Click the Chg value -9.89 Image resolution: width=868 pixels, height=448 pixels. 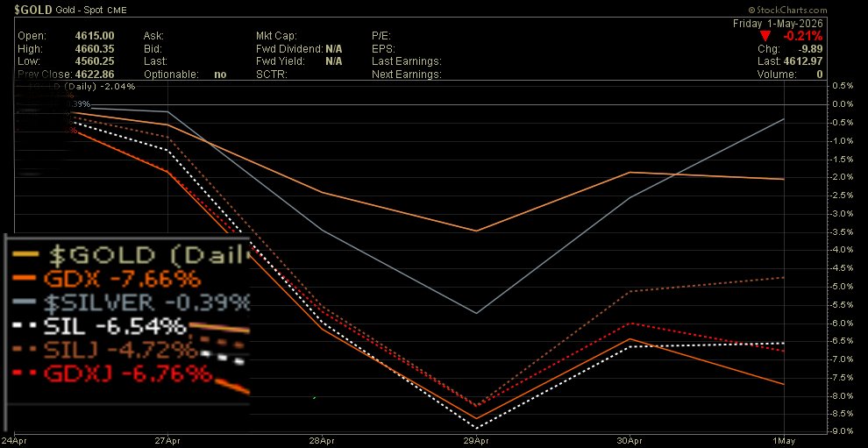812,49
